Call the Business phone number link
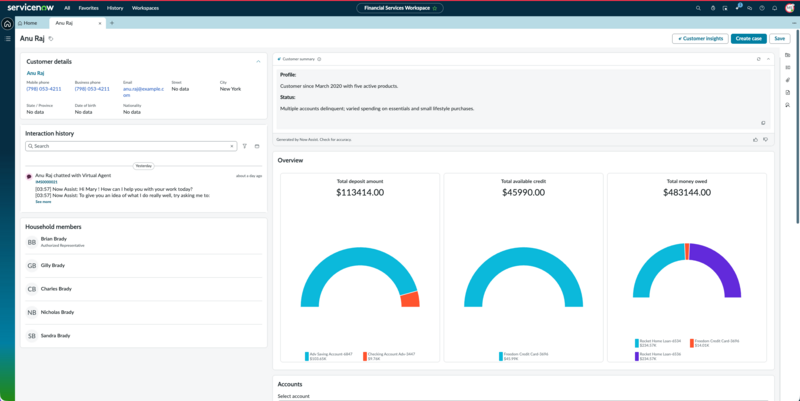 (92, 89)
